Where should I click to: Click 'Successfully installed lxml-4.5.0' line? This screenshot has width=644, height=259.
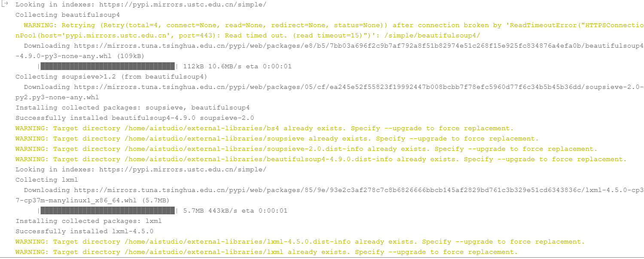pyautogui.click(x=85, y=232)
